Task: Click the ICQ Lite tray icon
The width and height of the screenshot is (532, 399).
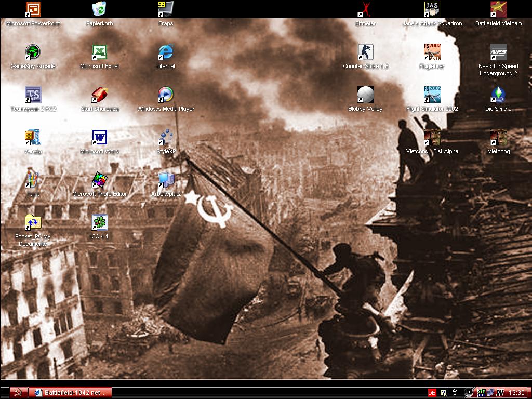Action: [x=481, y=393]
